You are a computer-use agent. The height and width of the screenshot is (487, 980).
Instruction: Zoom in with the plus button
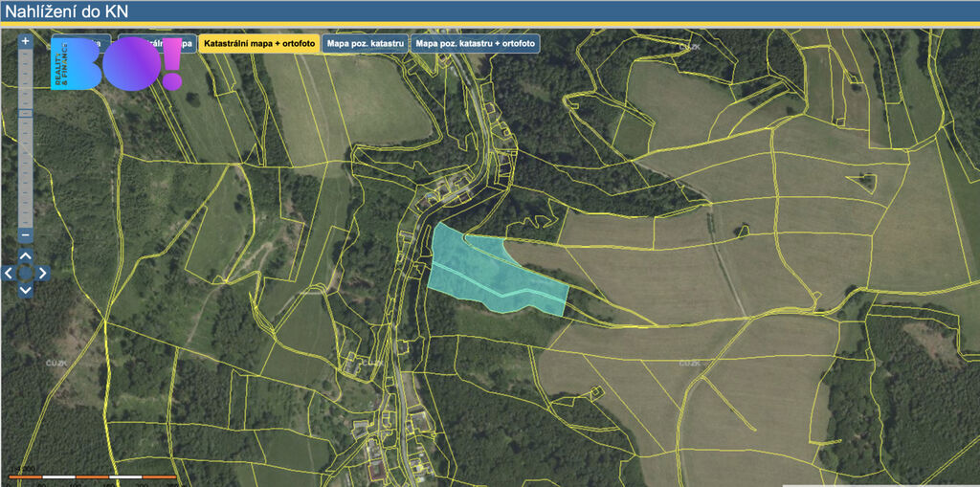26,41
